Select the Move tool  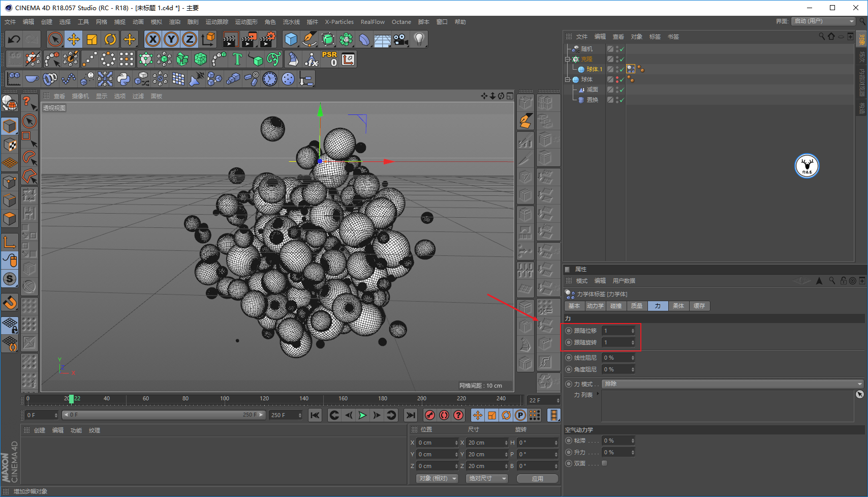(74, 39)
